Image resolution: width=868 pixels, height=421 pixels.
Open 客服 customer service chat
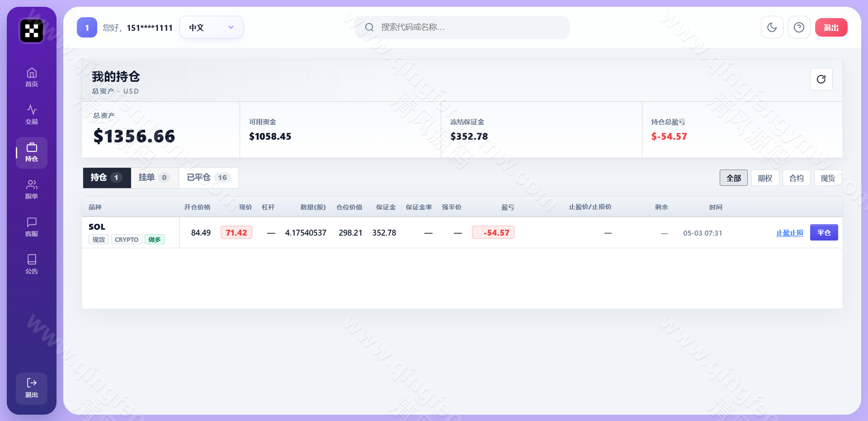coord(32,227)
